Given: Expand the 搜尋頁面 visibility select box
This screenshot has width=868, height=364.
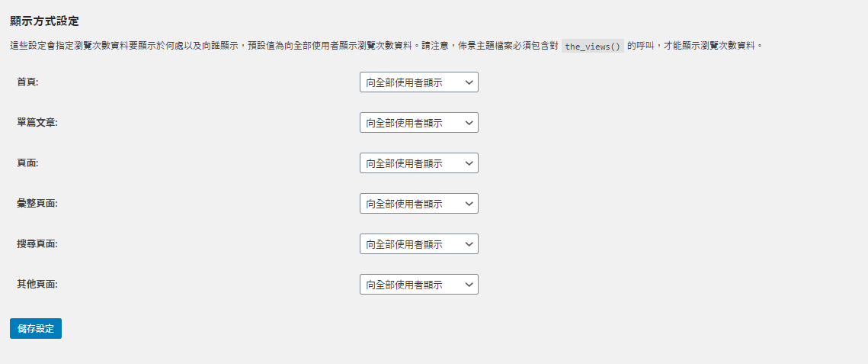Looking at the screenshot, I should (x=418, y=244).
